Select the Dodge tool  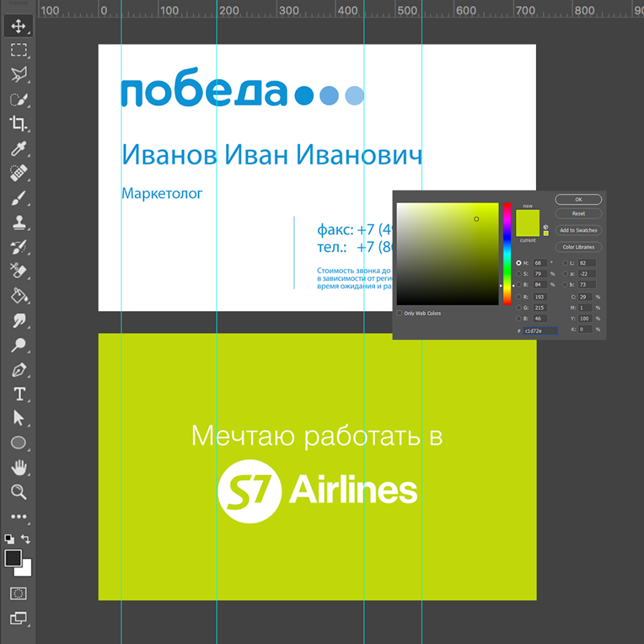(18, 345)
